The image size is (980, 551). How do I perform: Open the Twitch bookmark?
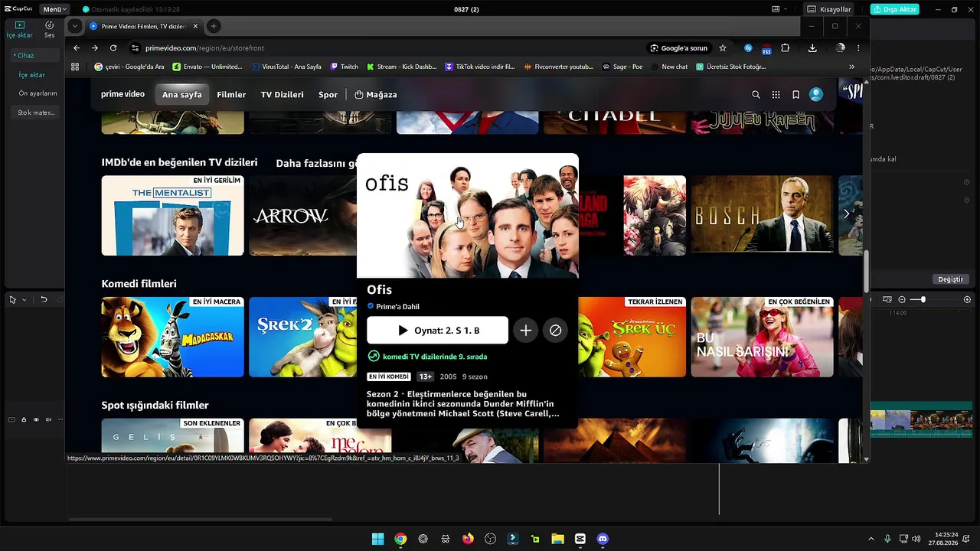(344, 67)
